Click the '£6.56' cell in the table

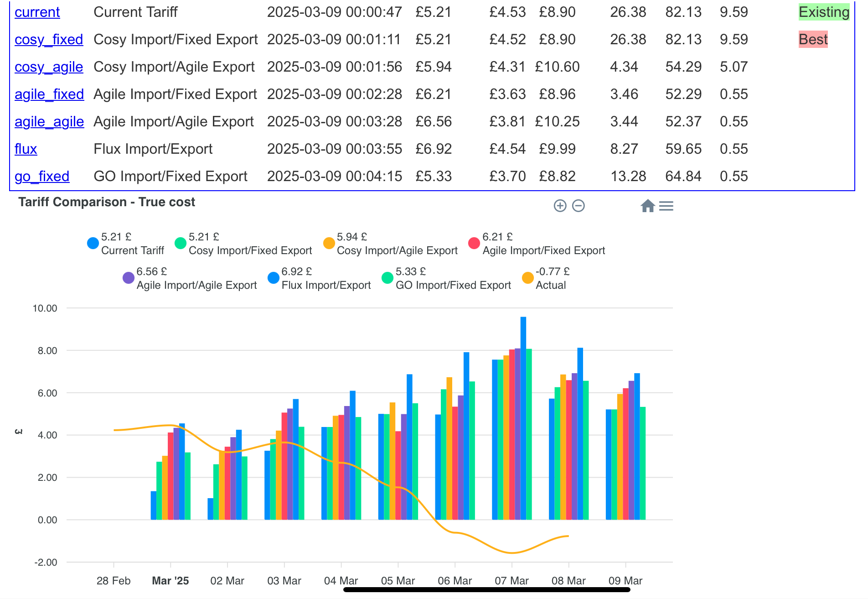pyautogui.click(x=434, y=122)
